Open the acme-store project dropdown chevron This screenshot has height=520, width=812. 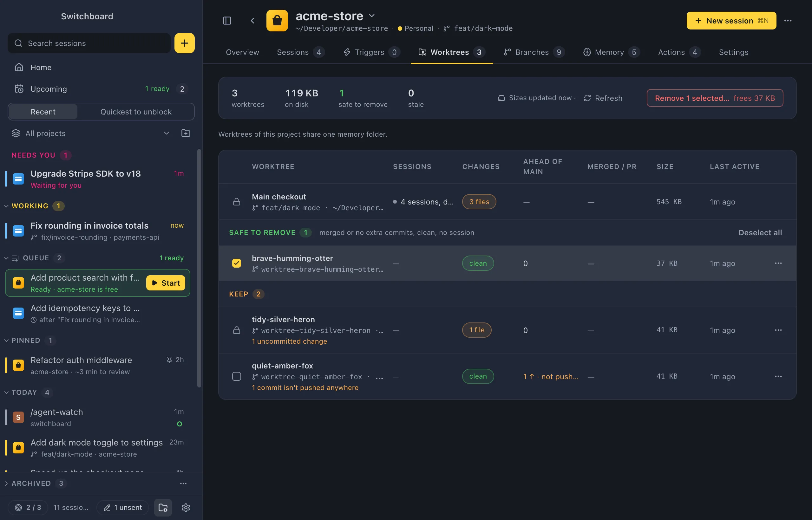(371, 16)
